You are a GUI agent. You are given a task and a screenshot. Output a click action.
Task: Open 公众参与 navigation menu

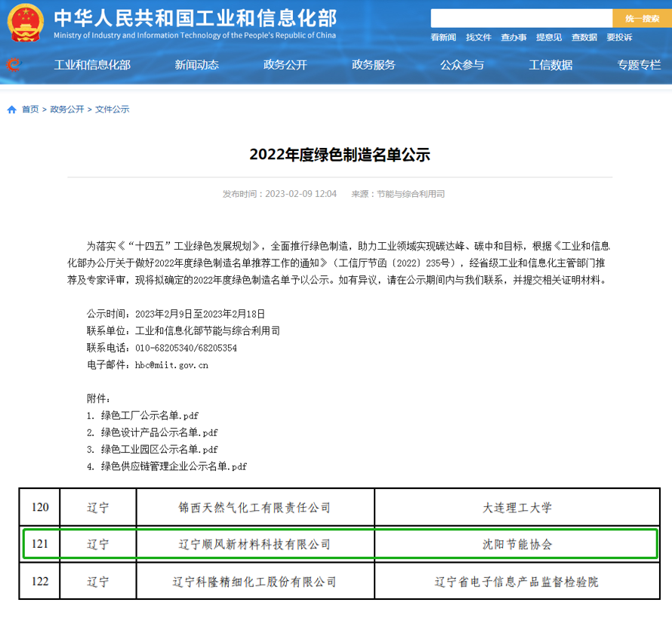click(462, 65)
